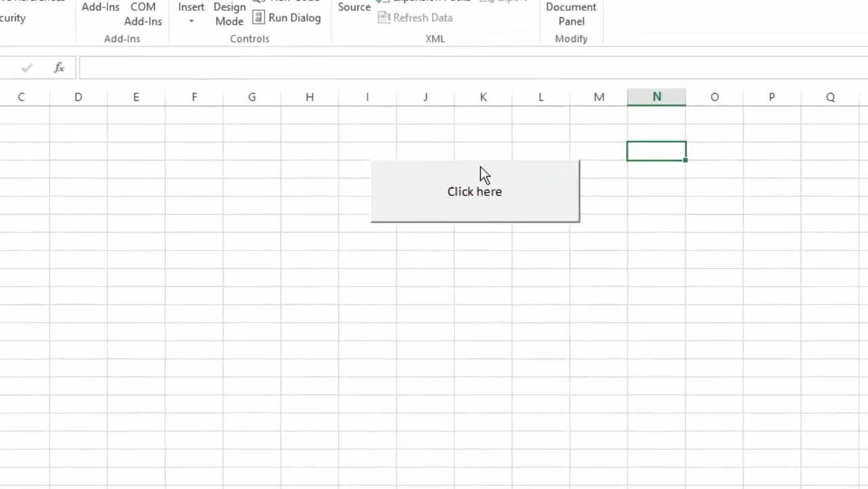Viewport: 868px width, 489px height.
Task: Open the XML Source pane
Action: click(353, 7)
